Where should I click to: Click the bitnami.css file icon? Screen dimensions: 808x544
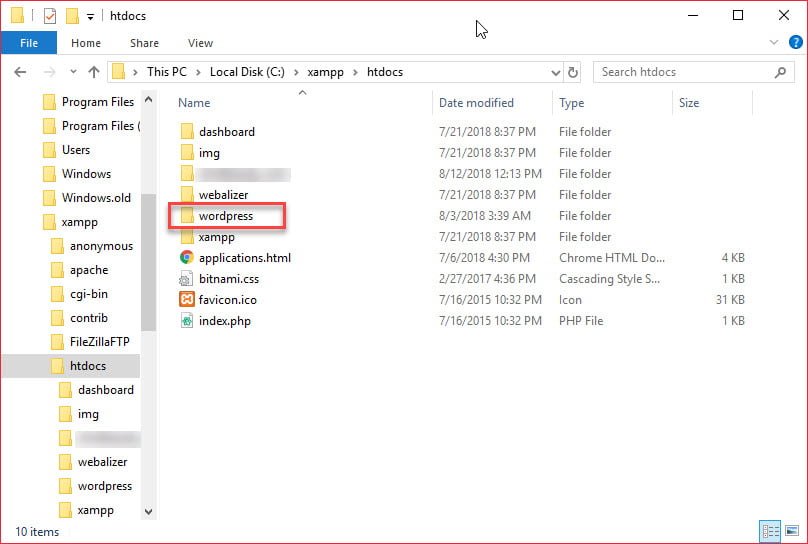[186, 279]
